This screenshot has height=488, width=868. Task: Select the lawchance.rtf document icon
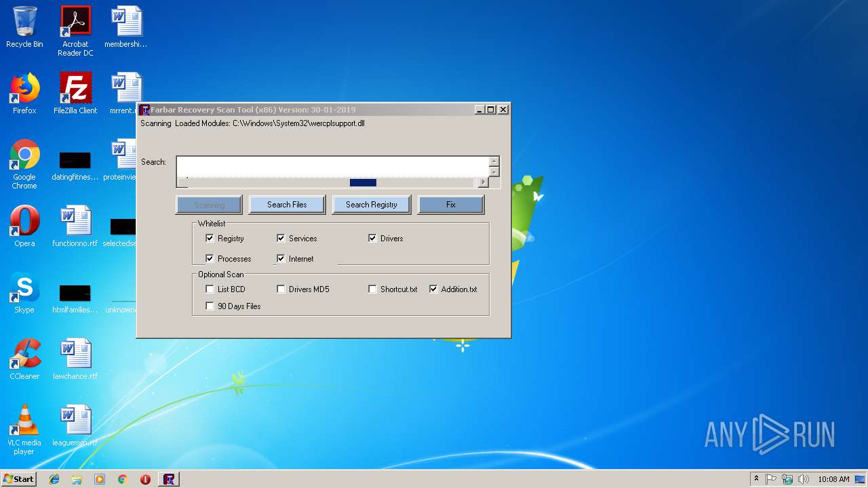(x=75, y=359)
